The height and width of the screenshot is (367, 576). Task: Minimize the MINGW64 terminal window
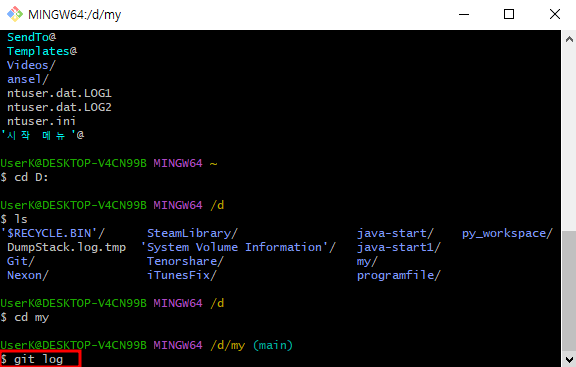(464, 14)
